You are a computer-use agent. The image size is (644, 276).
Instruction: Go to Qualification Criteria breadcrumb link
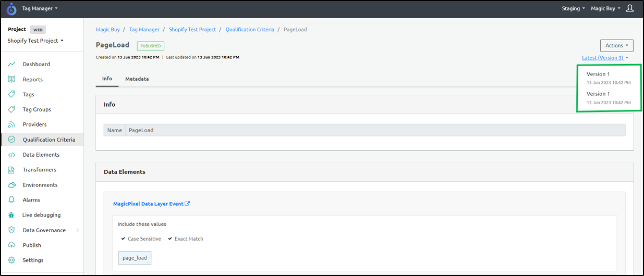click(x=249, y=30)
